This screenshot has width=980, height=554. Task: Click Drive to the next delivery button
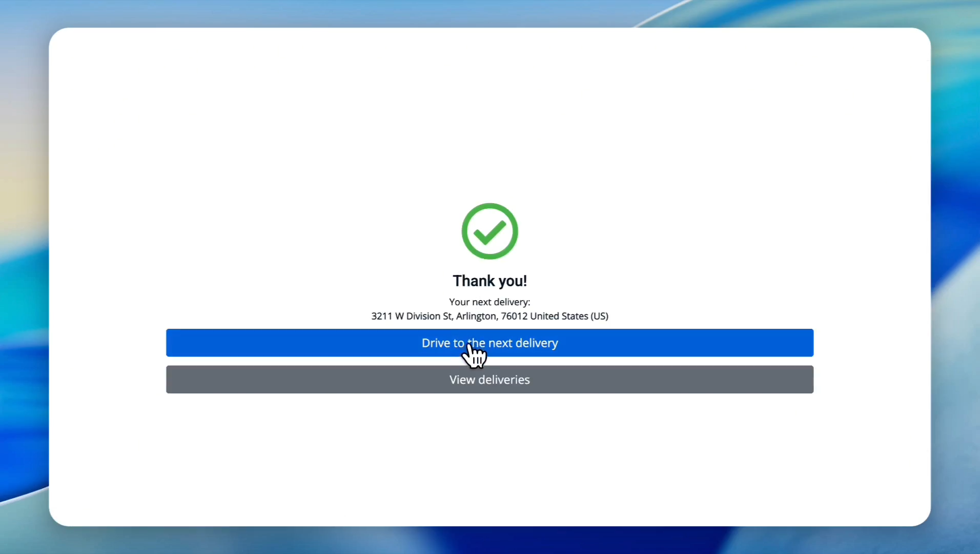(x=489, y=343)
